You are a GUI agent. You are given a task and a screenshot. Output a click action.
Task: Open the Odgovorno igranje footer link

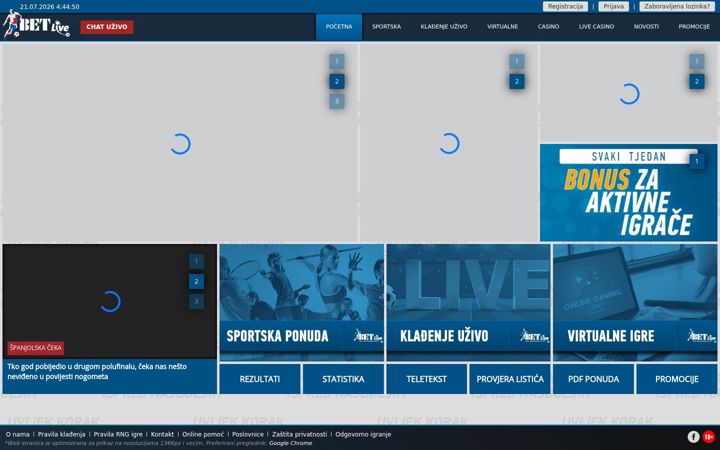tap(363, 434)
